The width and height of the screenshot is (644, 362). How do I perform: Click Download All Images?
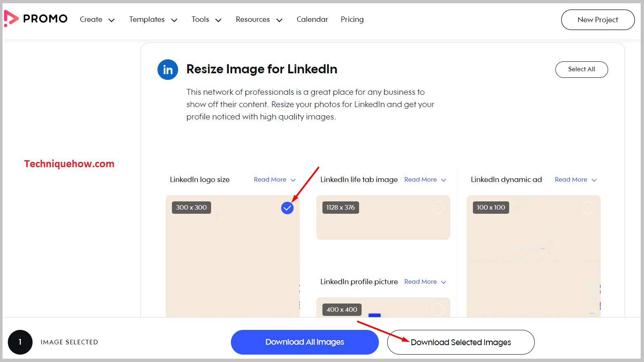(x=305, y=342)
